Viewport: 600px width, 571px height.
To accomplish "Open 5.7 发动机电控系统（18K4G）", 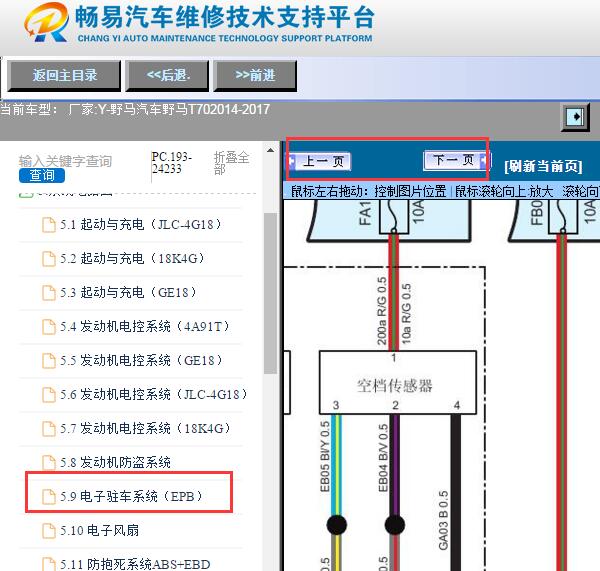I will (145, 428).
